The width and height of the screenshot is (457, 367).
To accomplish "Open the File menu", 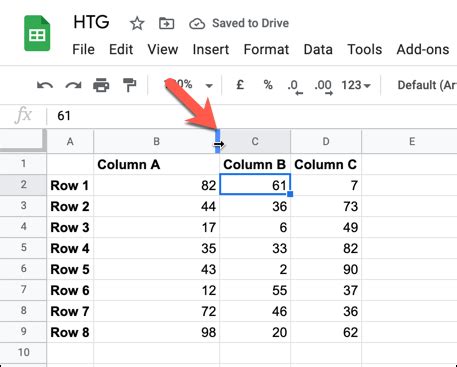I will pos(83,49).
